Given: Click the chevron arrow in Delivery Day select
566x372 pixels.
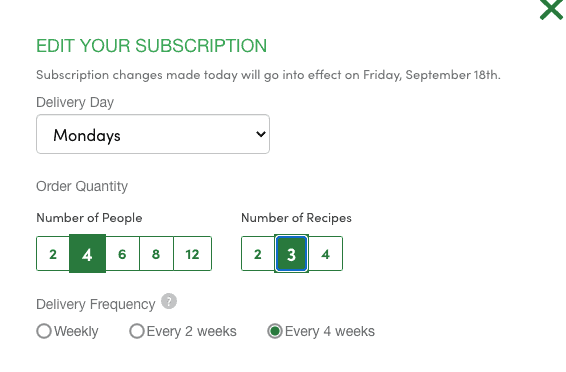Looking at the screenshot, I should [261, 134].
